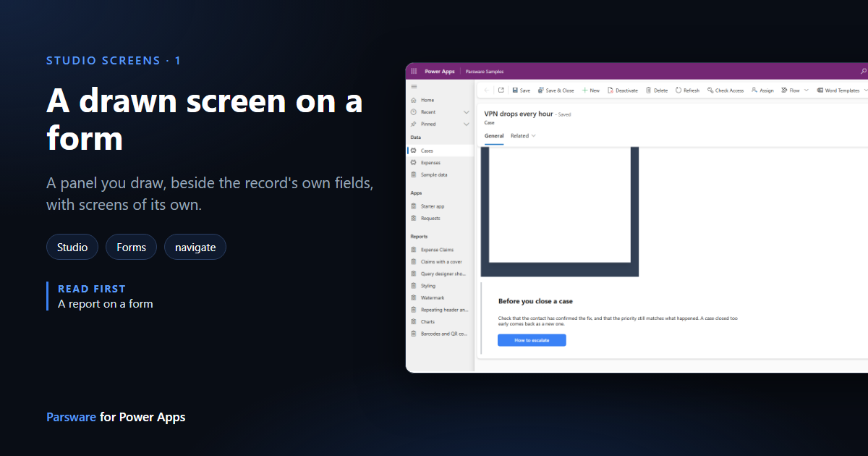Open the Claims with a cover report

click(440, 262)
